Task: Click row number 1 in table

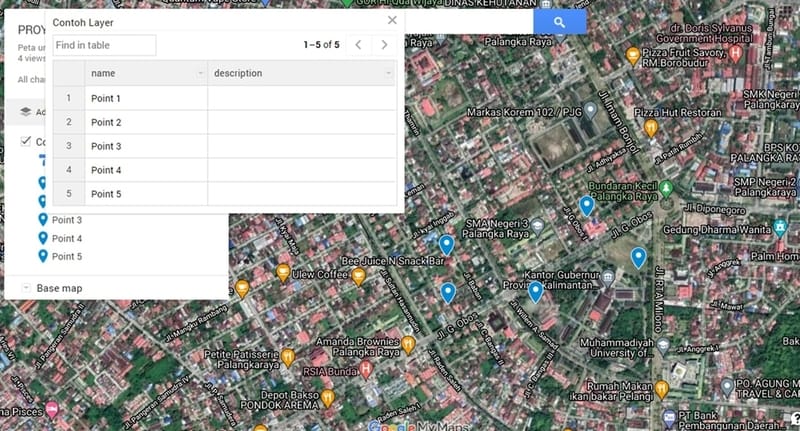Action: (x=69, y=98)
